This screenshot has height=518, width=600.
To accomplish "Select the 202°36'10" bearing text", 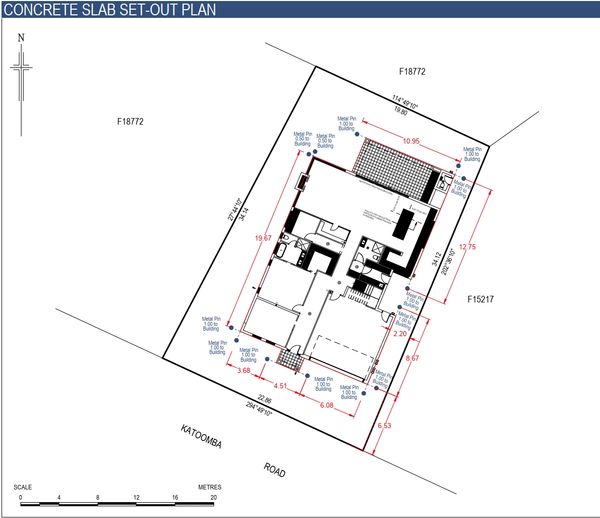I will 448,261.
